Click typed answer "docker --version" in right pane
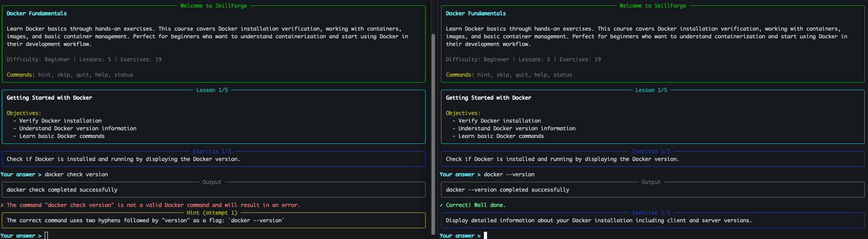Viewport: 868px width, 239px height. click(x=509, y=175)
